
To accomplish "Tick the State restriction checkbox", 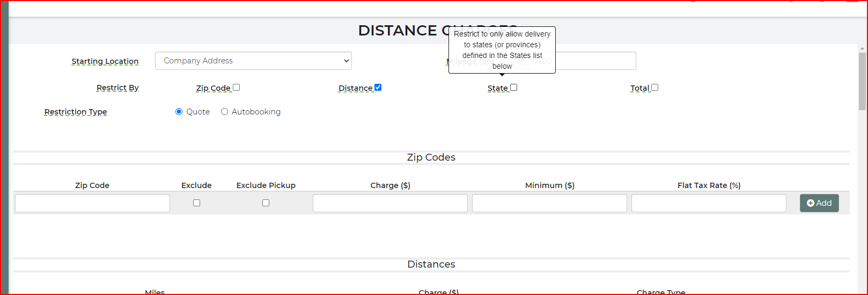I will [514, 88].
